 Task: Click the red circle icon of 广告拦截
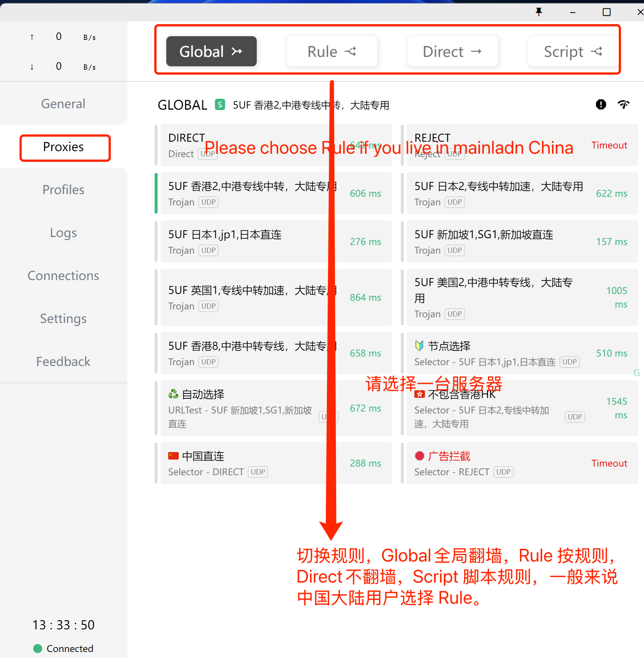[419, 456]
